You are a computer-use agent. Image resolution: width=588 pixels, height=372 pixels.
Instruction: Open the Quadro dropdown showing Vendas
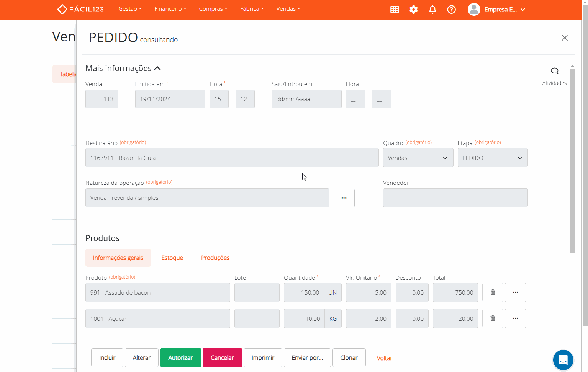coord(418,158)
